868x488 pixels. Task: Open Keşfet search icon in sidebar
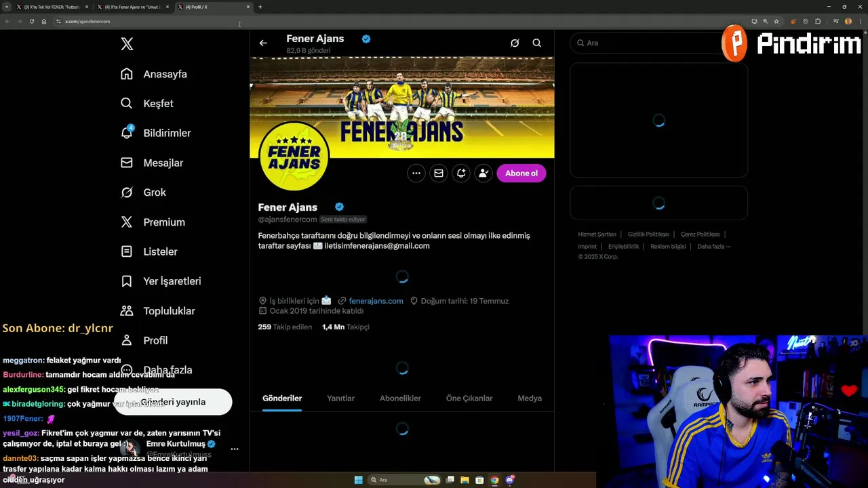pos(127,104)
